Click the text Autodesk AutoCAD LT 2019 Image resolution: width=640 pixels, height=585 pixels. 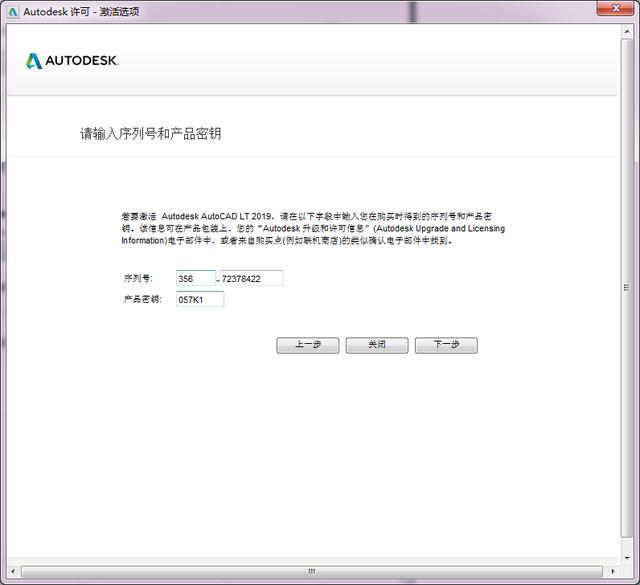click(x=216, y=216)
